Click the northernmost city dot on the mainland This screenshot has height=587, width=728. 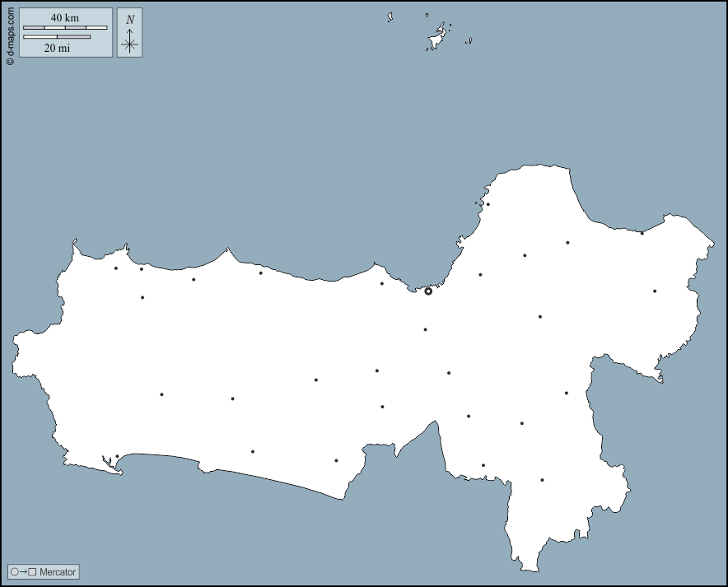[x=488, y=204]
